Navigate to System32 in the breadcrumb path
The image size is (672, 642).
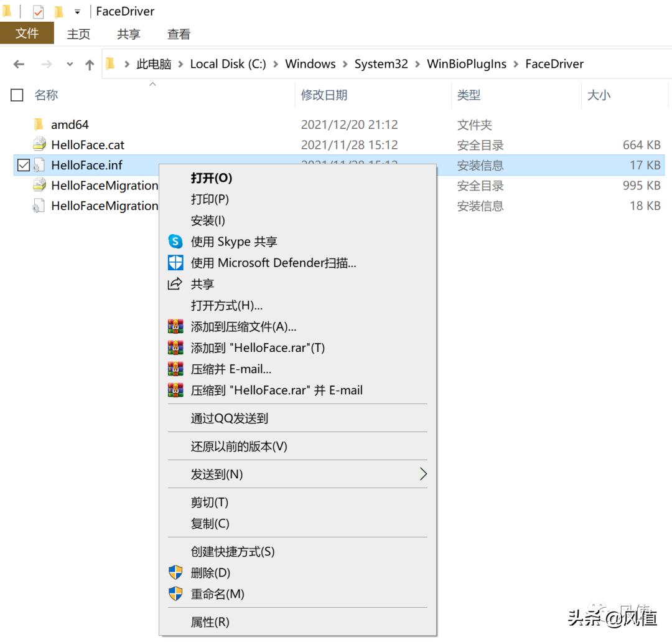381,64
